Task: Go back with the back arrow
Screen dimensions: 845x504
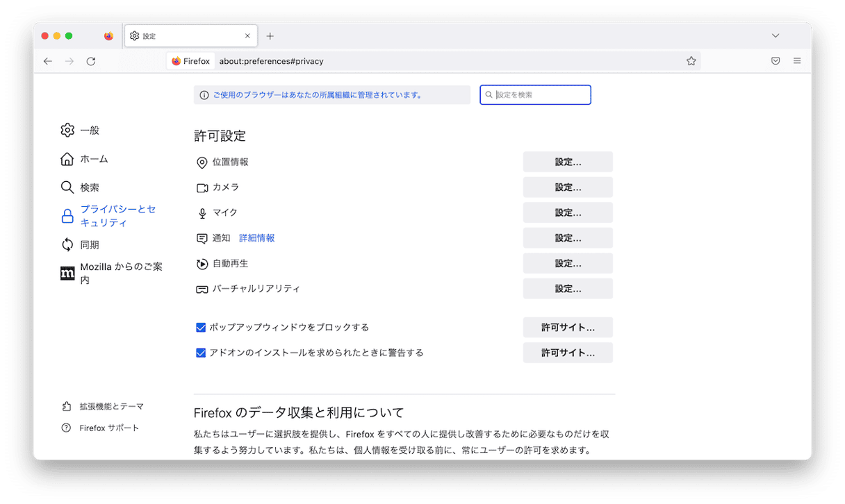Action: point(47,61)
